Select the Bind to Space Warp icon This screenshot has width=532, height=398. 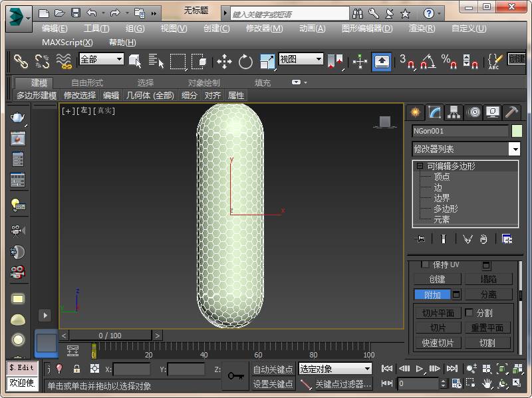point(64,61)
